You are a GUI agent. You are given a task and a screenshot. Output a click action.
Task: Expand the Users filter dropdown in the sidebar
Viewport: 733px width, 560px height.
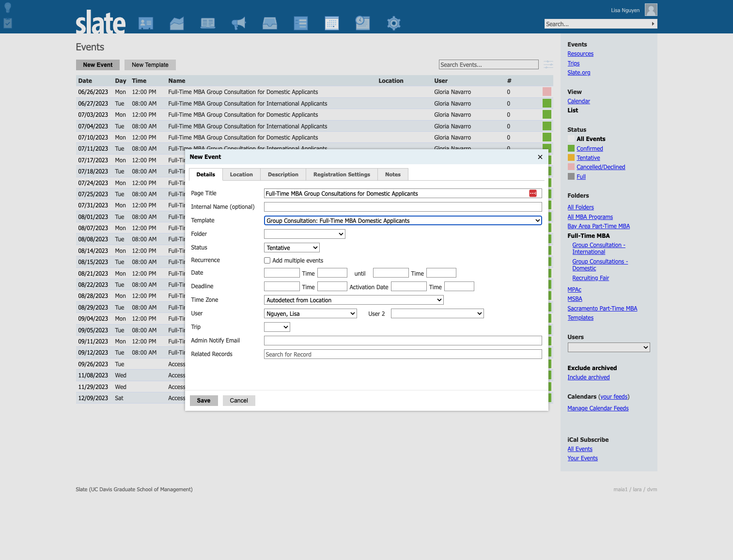pyautogui.click(x=609, y=347)
